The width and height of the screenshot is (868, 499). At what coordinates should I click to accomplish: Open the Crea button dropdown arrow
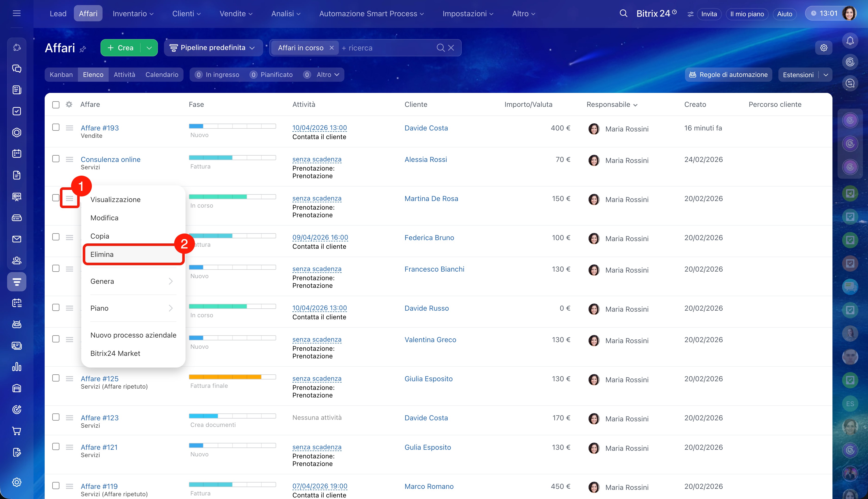point(149,48)
